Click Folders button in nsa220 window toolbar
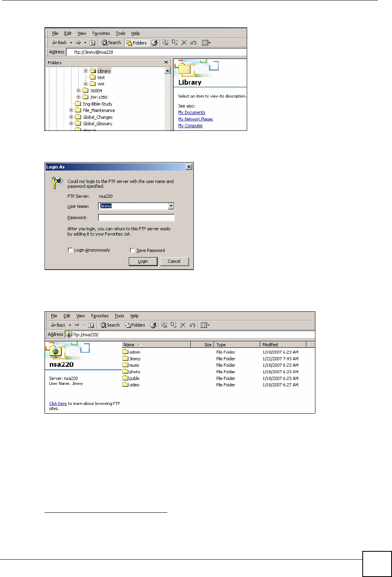The image size is (392, 577). [x=135, y=325]
